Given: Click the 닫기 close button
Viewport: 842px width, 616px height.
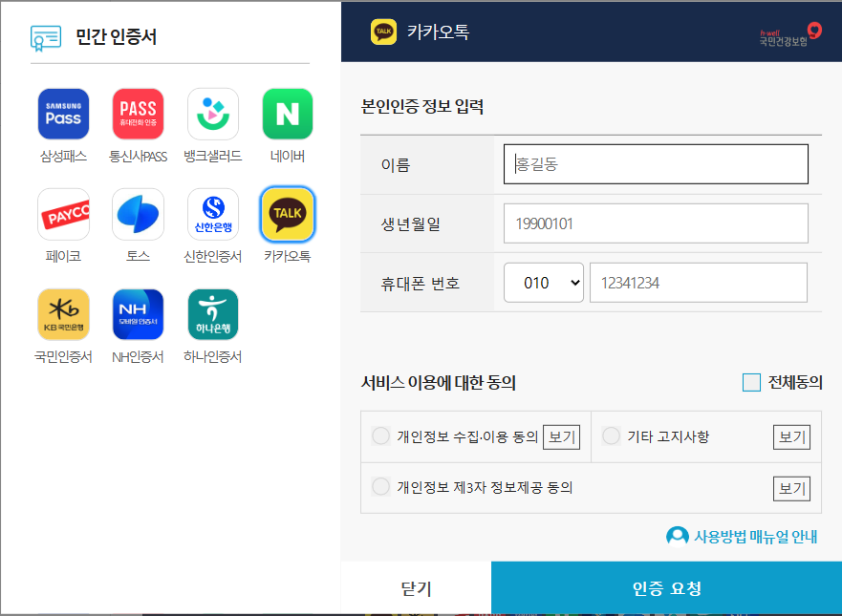Looking at the screenshot, I should [x=416, y=588].
